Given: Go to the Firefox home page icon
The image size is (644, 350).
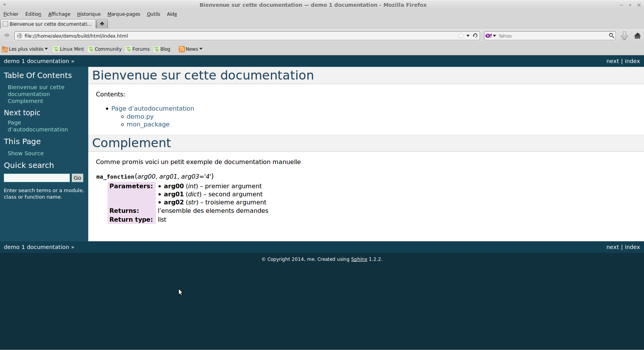Looking at the screenshot, I should click(637, 36).
